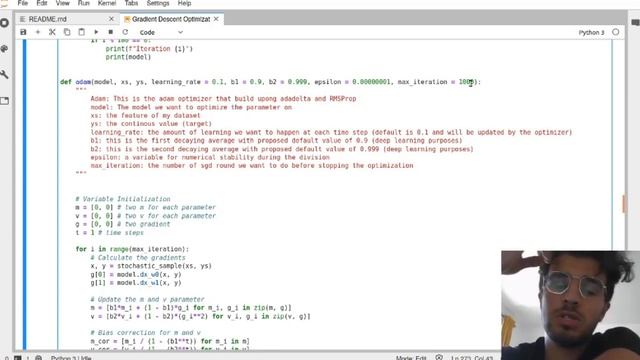
Task: Click the 'epsilon = 0.00000001' parameter text
Action: pyautogui.click(x=352, y=82)
